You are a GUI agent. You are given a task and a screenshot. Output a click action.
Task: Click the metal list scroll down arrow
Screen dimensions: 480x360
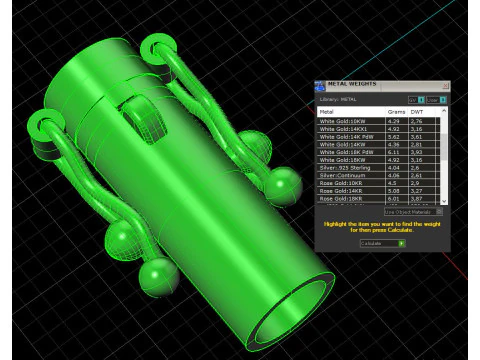pyautogui.click(x=444, y=201)
